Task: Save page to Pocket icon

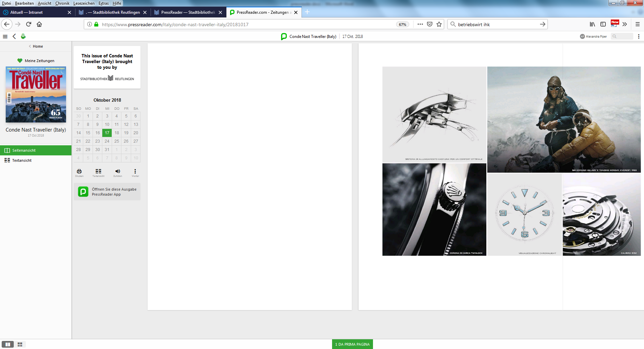Action: pyautogui.click(x=430, y=24)
